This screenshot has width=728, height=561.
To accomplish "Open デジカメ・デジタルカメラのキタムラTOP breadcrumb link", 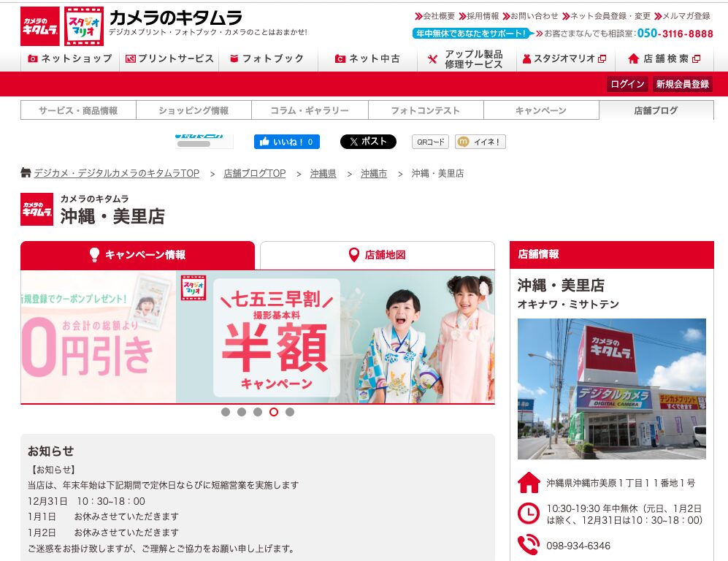I will (x=117, y=173).
